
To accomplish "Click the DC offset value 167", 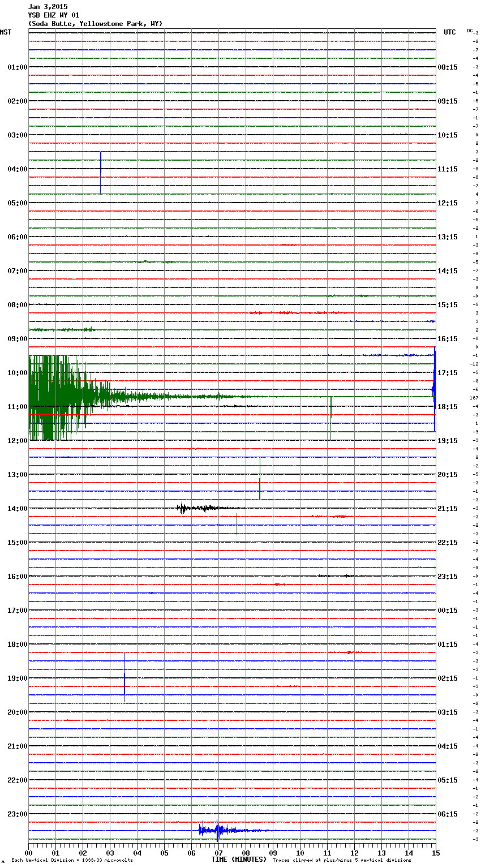I will click(474, 398).
